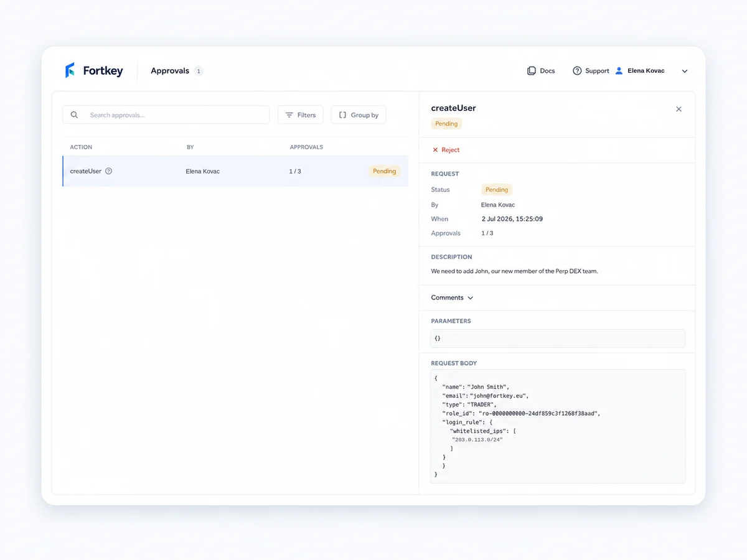747x560 pixels.
Task: Click the Fortkey logo
Action: point(94,70)
